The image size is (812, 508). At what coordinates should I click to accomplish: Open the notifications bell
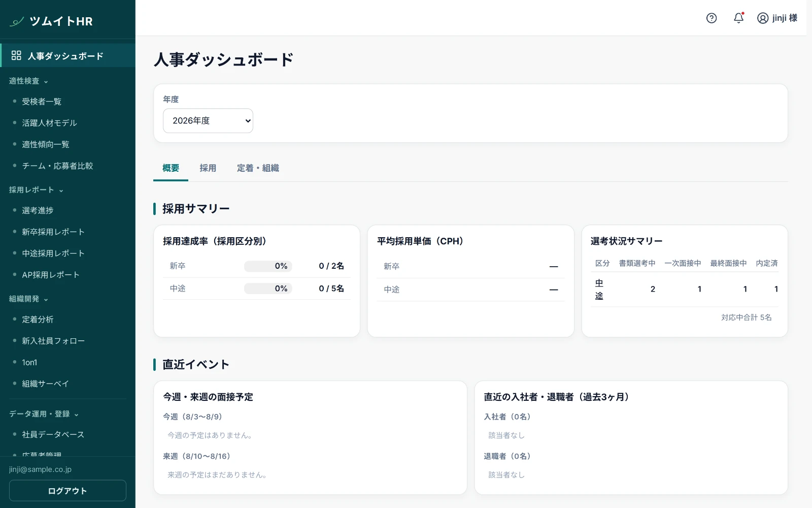[739, 18]
